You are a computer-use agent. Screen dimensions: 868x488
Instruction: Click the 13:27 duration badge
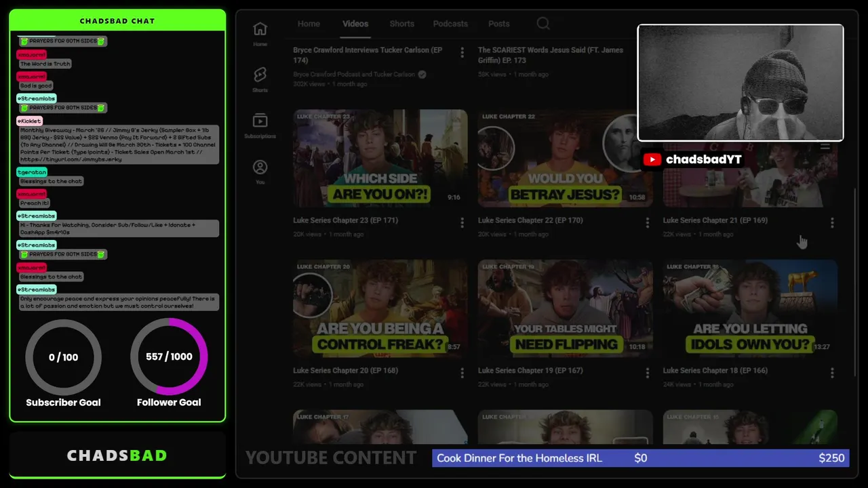tap(821, 347)
